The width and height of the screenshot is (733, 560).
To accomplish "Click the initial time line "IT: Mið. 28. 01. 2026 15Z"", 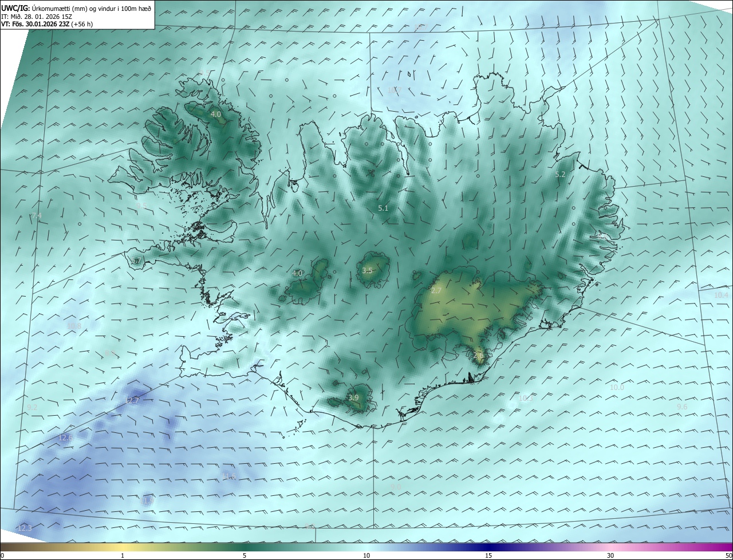I will coord(36,16).
